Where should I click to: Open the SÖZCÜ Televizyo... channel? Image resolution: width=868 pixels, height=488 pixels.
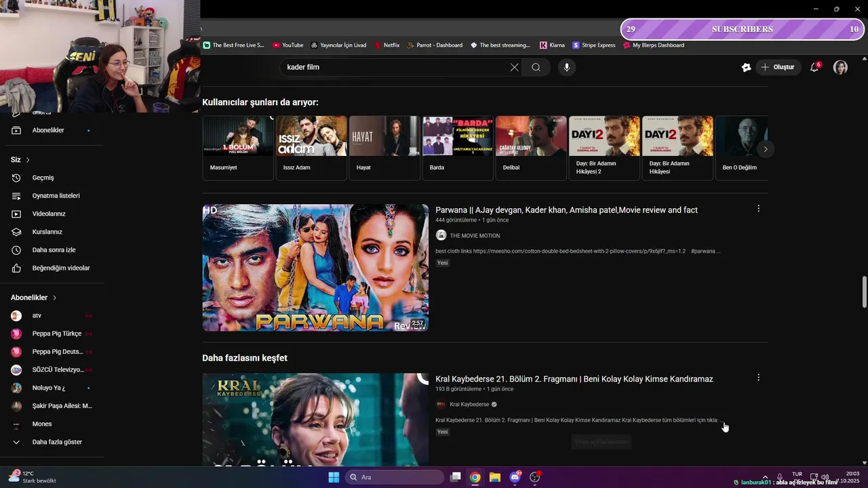pyautogui.click(x=52, y=370)
